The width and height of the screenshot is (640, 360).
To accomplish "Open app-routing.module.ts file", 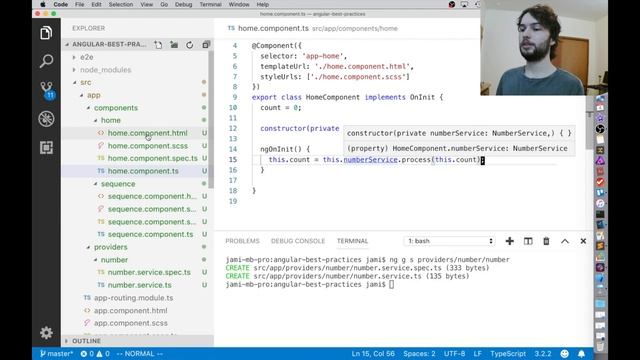I will click(133, 298).
